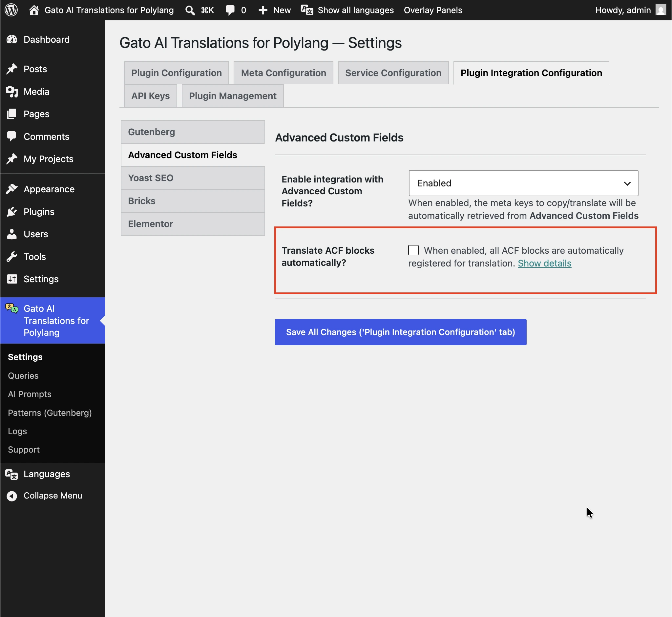Select Elementor integration section

193,224
